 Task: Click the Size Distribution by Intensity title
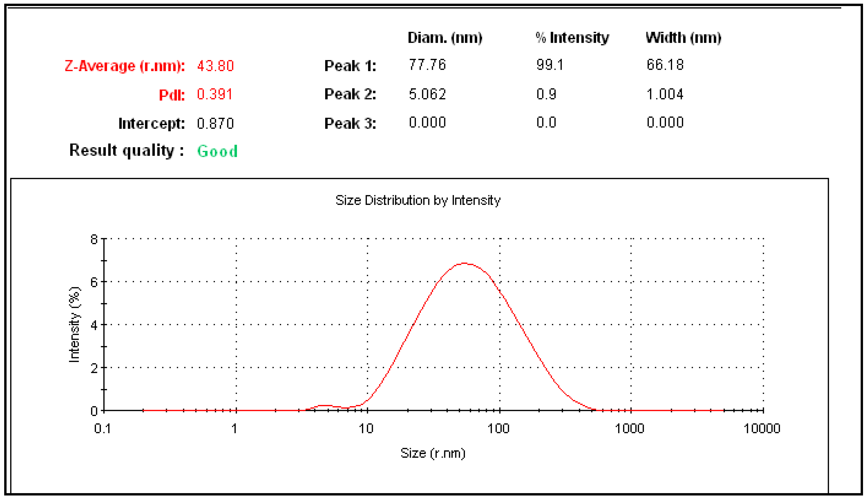coord(418,200)
